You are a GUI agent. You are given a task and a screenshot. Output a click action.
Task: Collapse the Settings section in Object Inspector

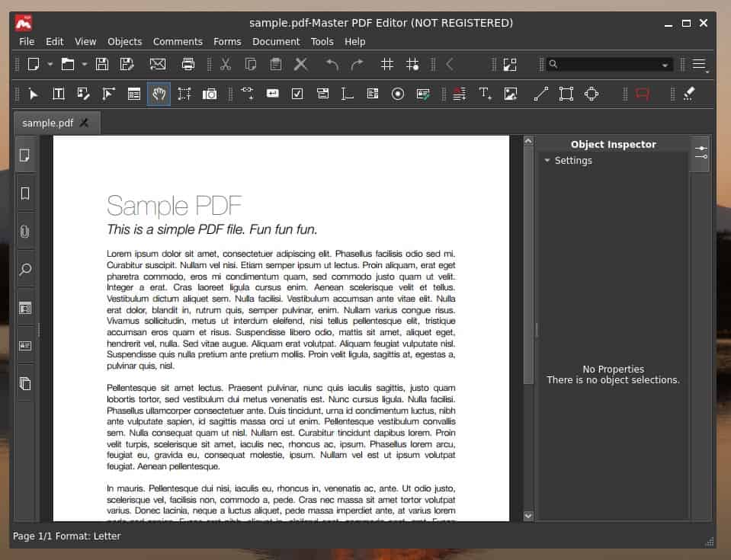click(547, 160)
